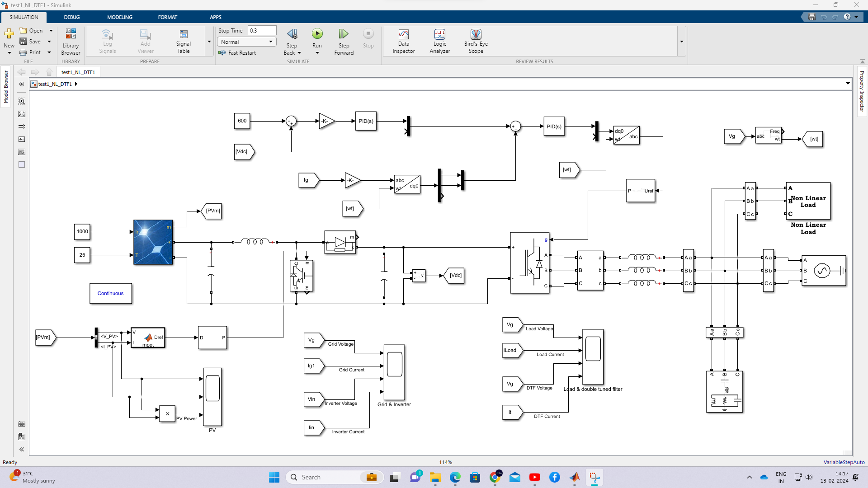Click VariableStepAuto in the status bar
The height and width of the screenshot is (488, 868).
[844, 462]
